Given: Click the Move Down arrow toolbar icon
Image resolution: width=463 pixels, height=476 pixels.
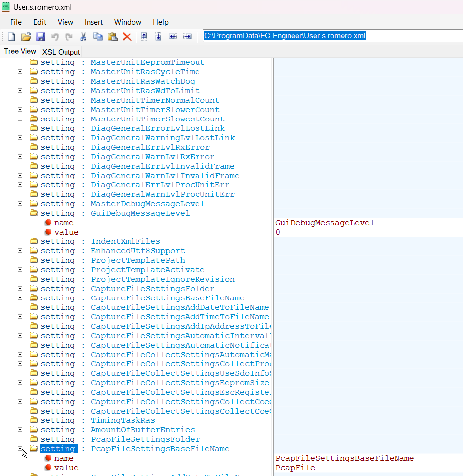Looking at the screenshot, I should click(x=158, y=37).
